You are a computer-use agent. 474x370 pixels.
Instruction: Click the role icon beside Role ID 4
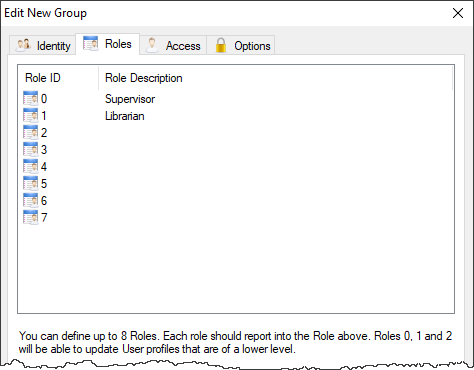tap(31, 167)
